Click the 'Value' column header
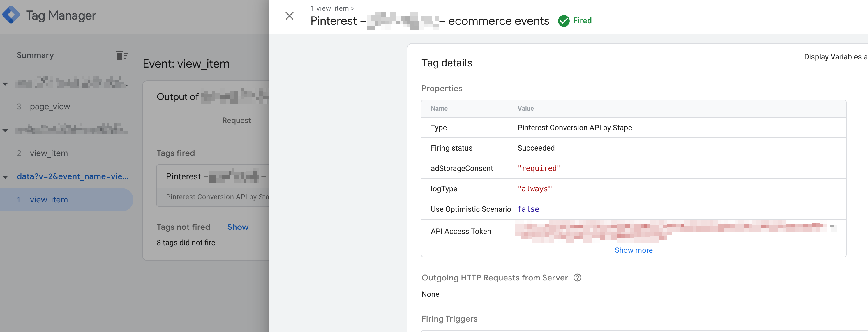Viewport: 868px width, 332px height. (525, 109)
